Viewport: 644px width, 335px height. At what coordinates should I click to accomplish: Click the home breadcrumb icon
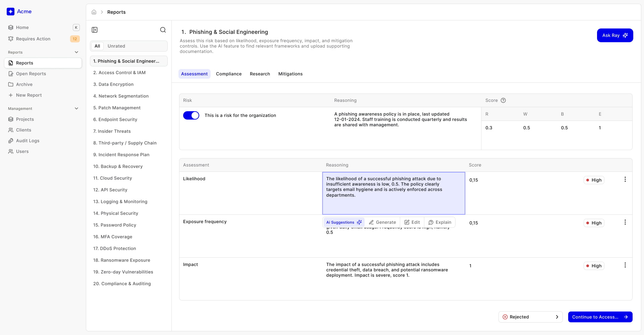(94, 12)
